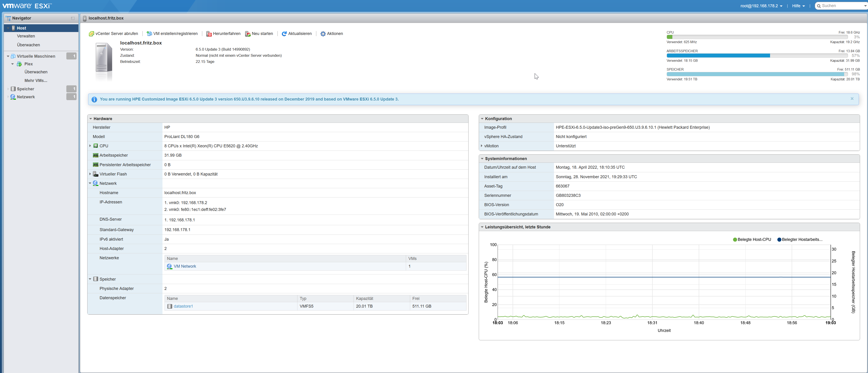Click the Plex VM icon
868x373 pixels.
[19, 64]
